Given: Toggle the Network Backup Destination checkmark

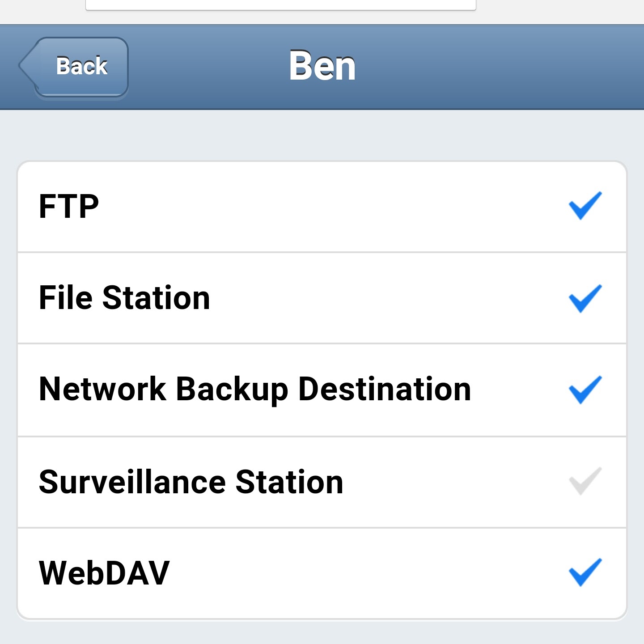Looking at the screenshot, I should pyautogui.click(x=585, y=390).
